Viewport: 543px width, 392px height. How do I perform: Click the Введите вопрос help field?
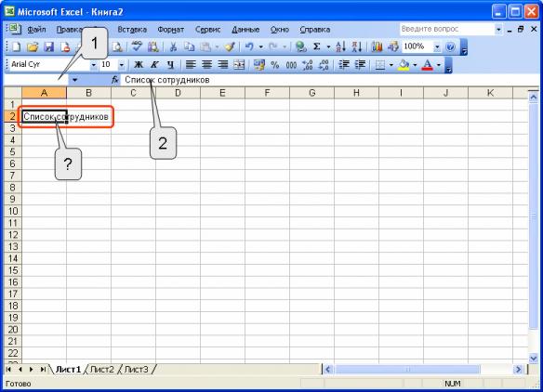446,29
